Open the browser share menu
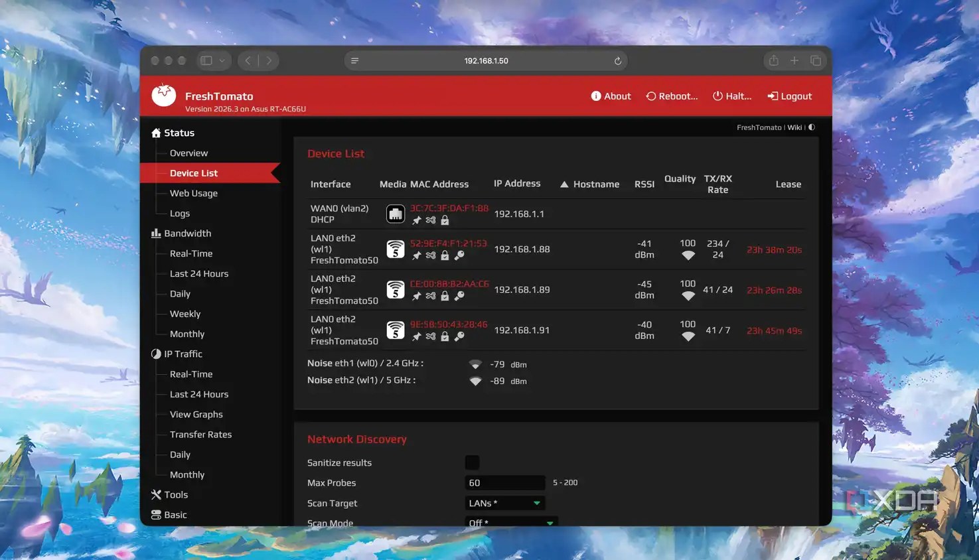 point(774,60)
